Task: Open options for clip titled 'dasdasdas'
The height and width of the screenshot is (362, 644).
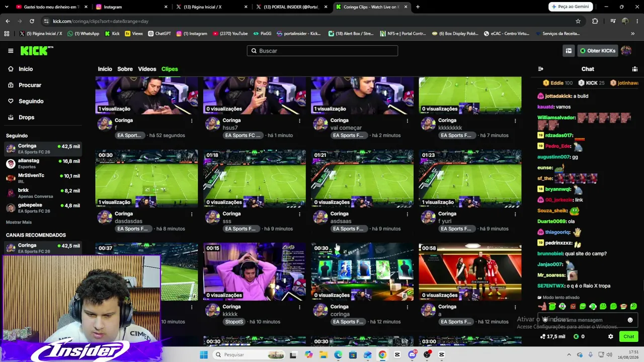Action: coord(192,214)
